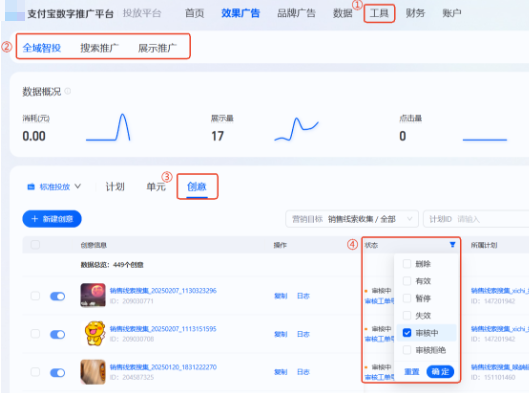
Task: Switch to 展示推广 tab
Action: (157, 48)
